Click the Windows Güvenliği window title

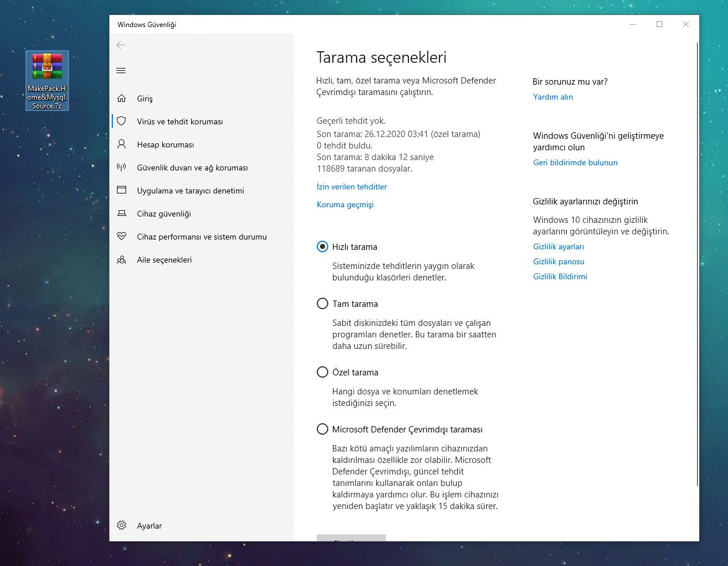click(147, 25)
